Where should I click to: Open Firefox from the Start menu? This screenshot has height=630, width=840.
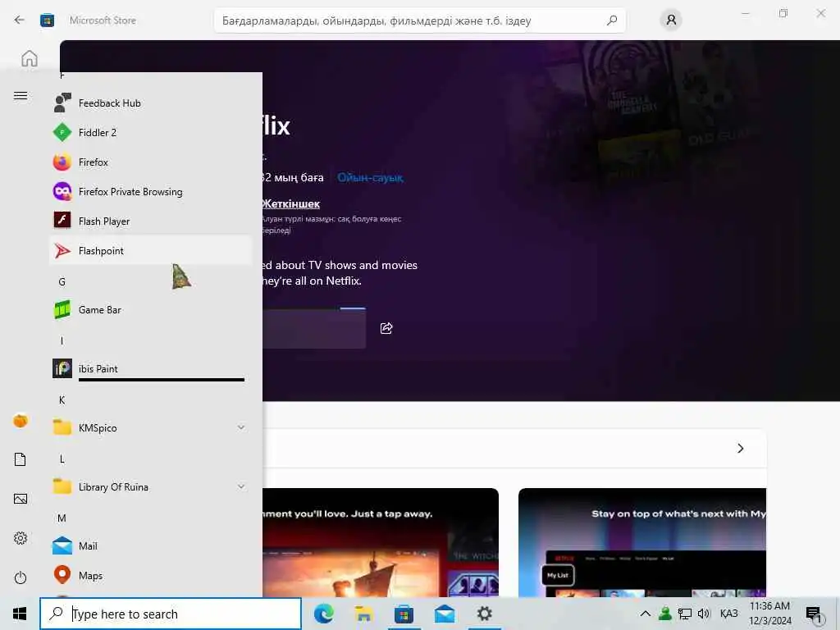click(150, 162)
